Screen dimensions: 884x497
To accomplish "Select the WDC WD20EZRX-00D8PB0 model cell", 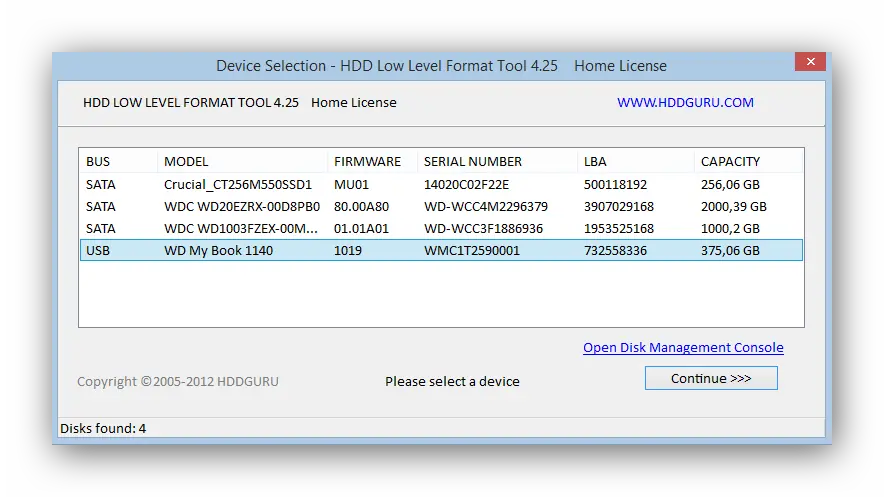I will (242, 206).
